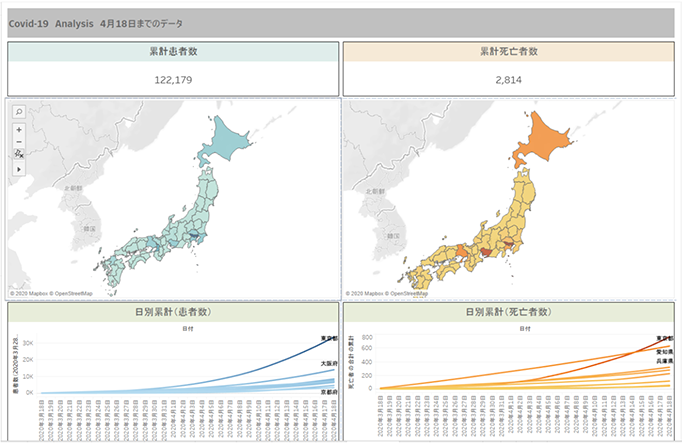
Task: Click the 2,814 total deaths value
Action: click(x=509, y=80)
